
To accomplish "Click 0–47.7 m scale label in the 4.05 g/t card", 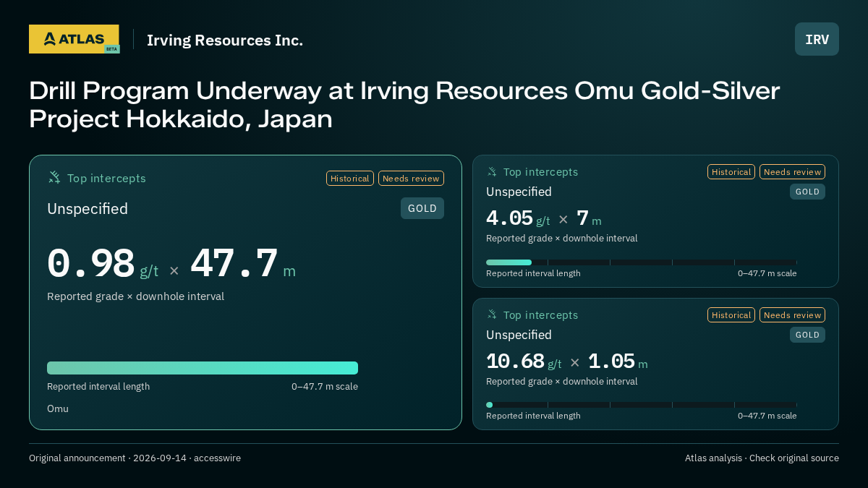I will click(767, 273).
